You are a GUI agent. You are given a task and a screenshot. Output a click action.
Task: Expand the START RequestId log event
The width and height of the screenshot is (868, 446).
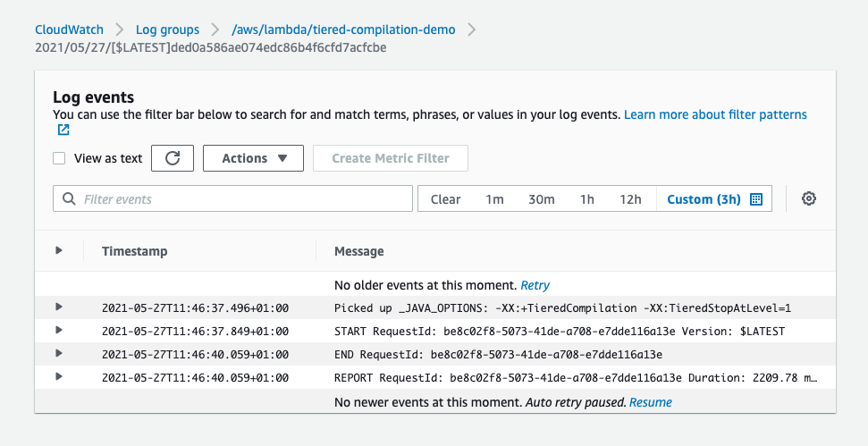point(59,331)
